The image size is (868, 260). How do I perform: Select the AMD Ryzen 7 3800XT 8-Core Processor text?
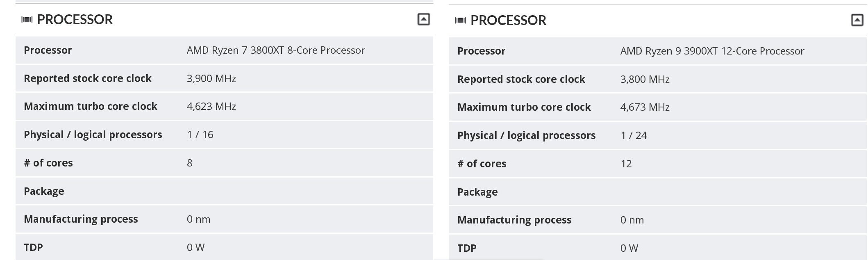(276, 50)
